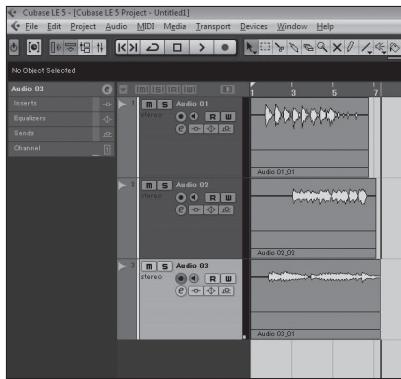Start playback with the Play button

(x=201, y=47)
